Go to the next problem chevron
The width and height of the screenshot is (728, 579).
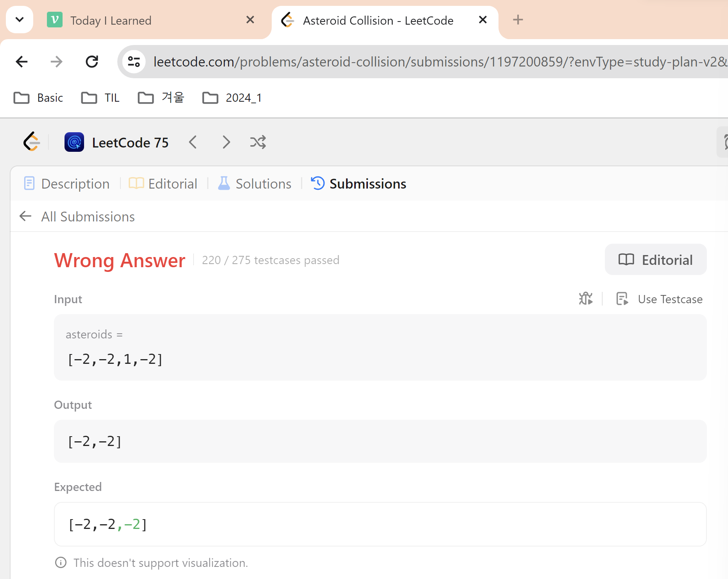(226, 142)
